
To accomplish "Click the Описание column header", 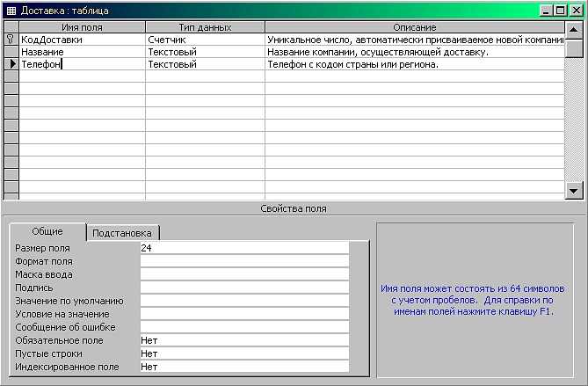I will pyautogui.click(x=415, y=27).
